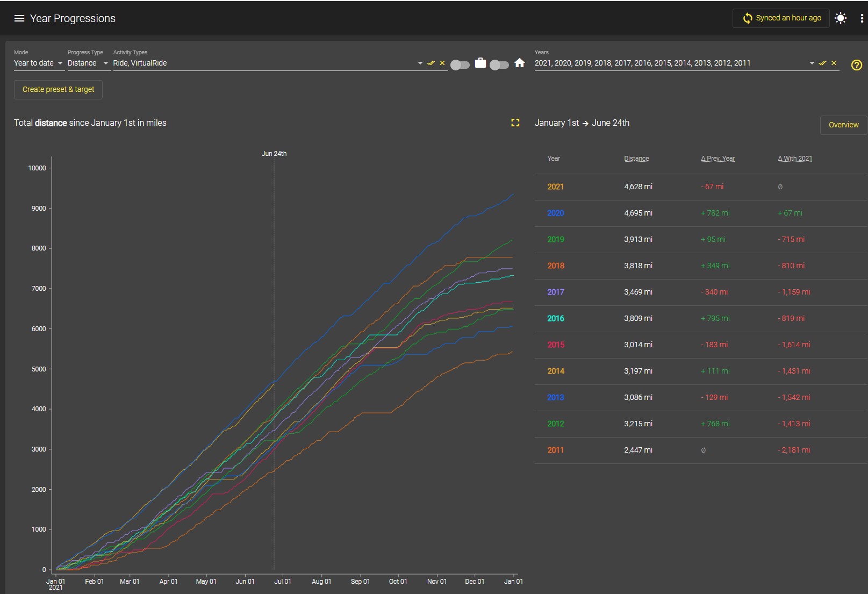This screenshot has width=868, height=594.
Task: Toggle the home trainer rides switch
Action: (499, 65)
